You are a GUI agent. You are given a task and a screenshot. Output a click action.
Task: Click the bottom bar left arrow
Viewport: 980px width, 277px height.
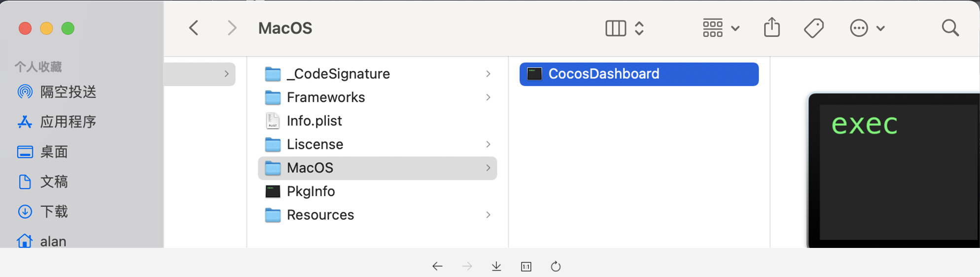click(x=437, y=267)
